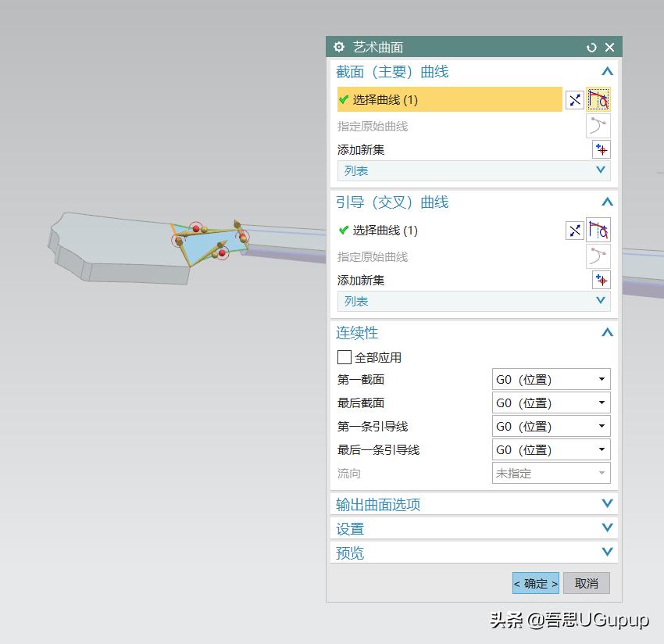
Task: Collapse the 截面（主要）曲线 group
Action: pos(607,71)
